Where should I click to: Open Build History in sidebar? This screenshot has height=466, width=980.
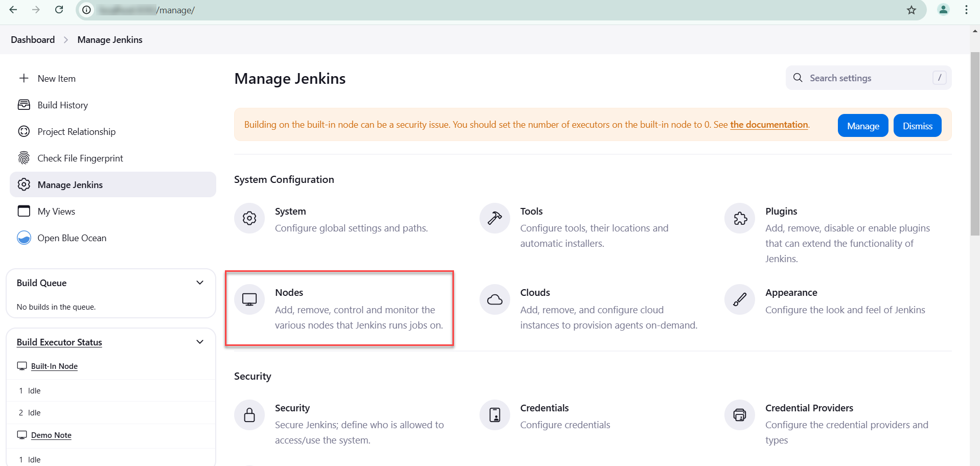tap(113, 105)
